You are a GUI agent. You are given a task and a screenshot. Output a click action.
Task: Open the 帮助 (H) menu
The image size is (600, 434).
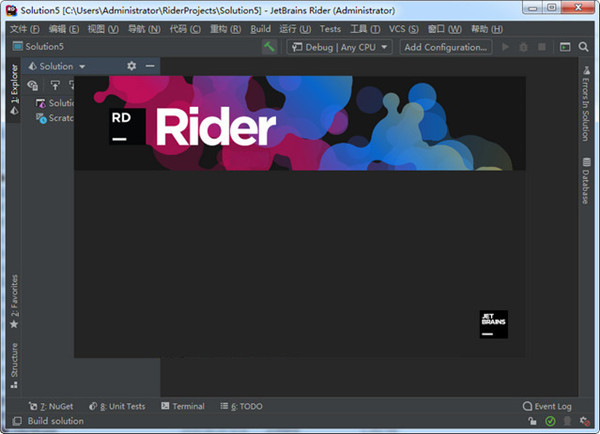pyautogui.click(x=487, y=29)
